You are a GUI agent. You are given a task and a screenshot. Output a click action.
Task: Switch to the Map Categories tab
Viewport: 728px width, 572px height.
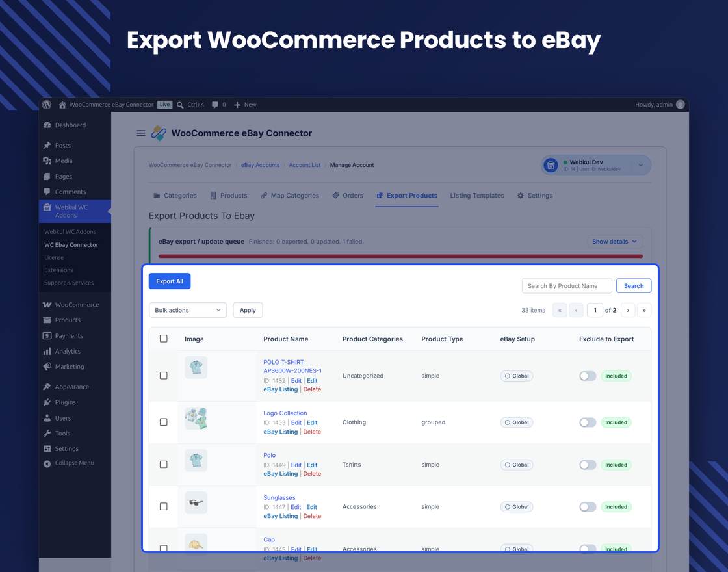290,196
